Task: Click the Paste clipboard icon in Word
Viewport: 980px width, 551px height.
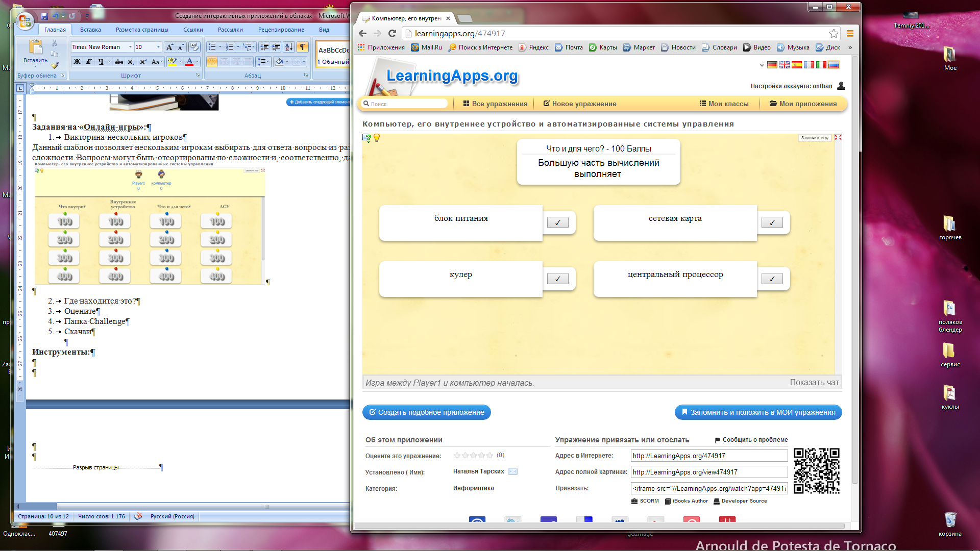Action: tap(35, 47)
